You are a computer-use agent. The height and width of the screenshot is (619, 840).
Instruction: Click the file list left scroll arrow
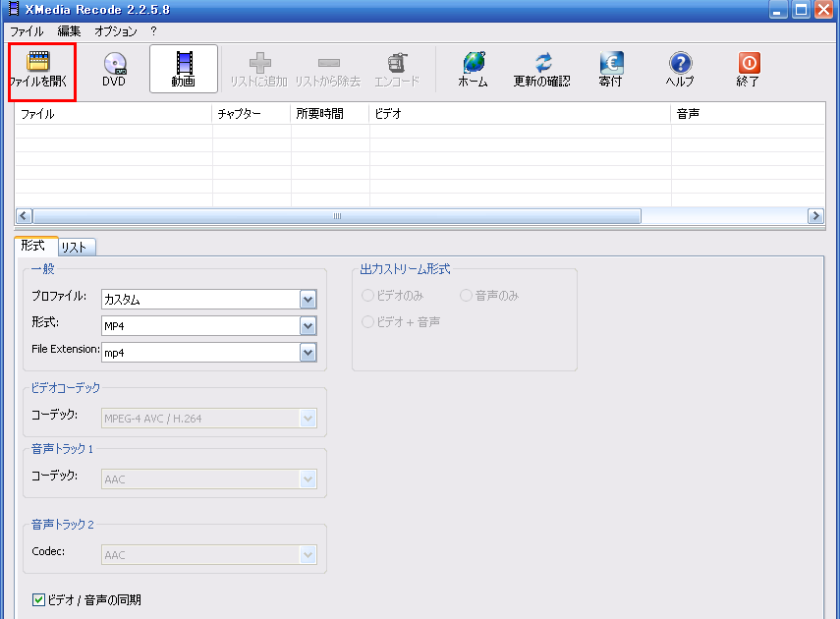24,216
